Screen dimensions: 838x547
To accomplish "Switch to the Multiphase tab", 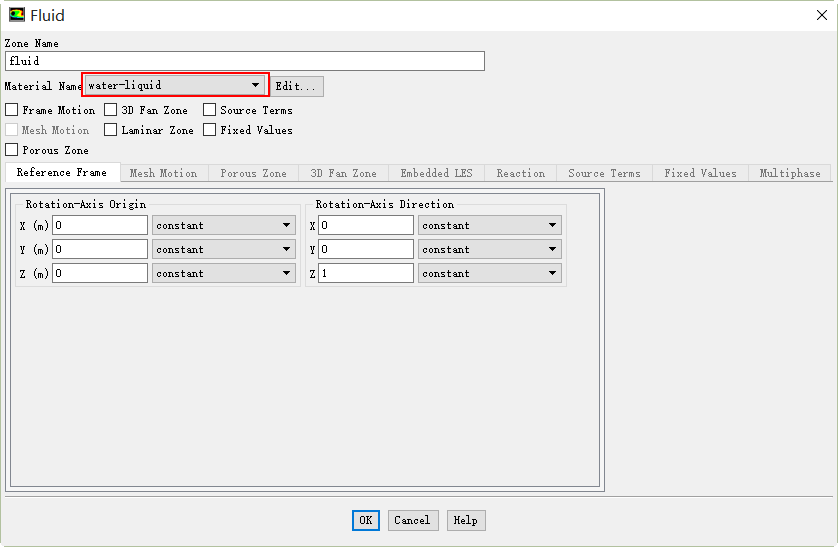I will click(790, 173).
